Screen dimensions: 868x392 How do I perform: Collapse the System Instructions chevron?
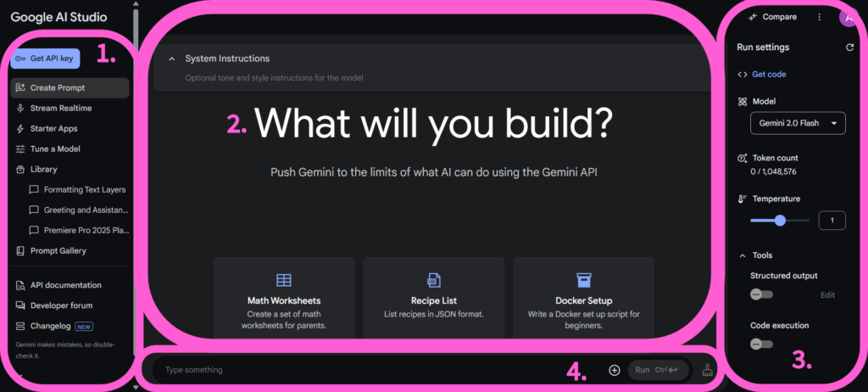(x=171, y=59)
